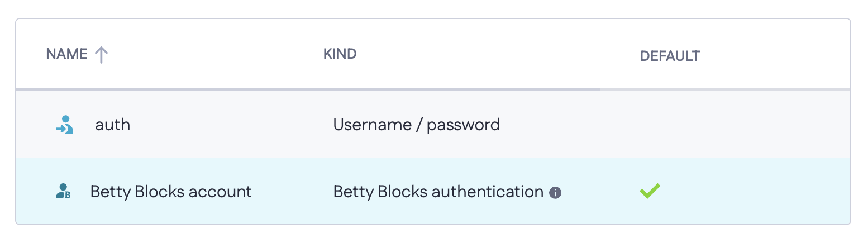The height and width of the screenshot is (247, 868).
Task: Open the Betty Blocks account profile name
Action: [171, 192]
